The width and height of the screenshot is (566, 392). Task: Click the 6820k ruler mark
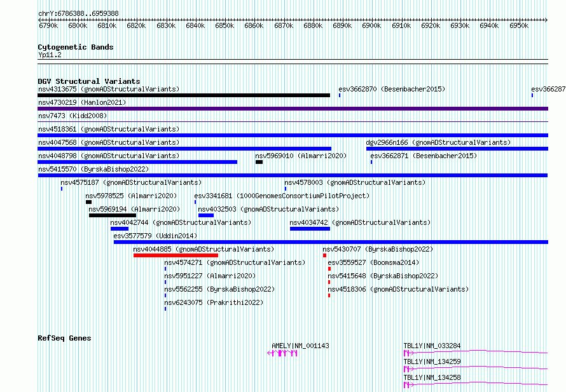(x=136, y=25)
